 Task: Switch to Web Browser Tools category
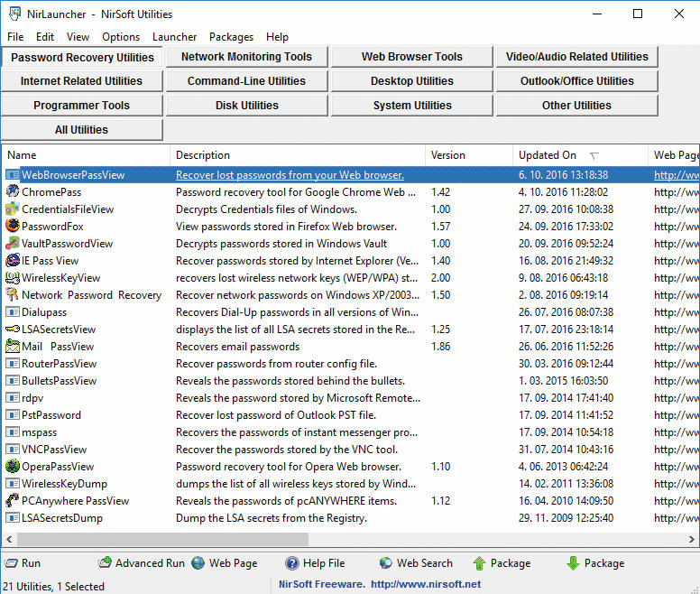(x=411, y=57)
